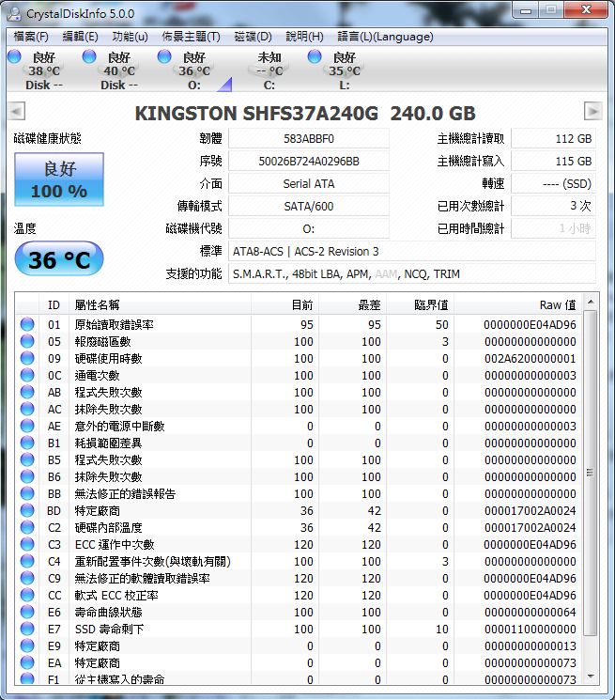Click status icon for AB 程式失敗次數

click(x=27, y=392)
